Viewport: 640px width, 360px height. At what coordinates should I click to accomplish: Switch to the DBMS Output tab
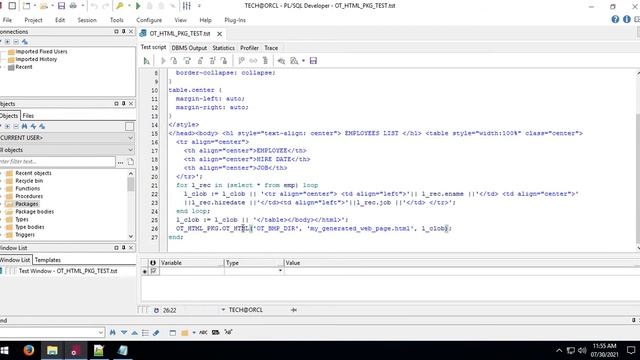coord(189,48)
